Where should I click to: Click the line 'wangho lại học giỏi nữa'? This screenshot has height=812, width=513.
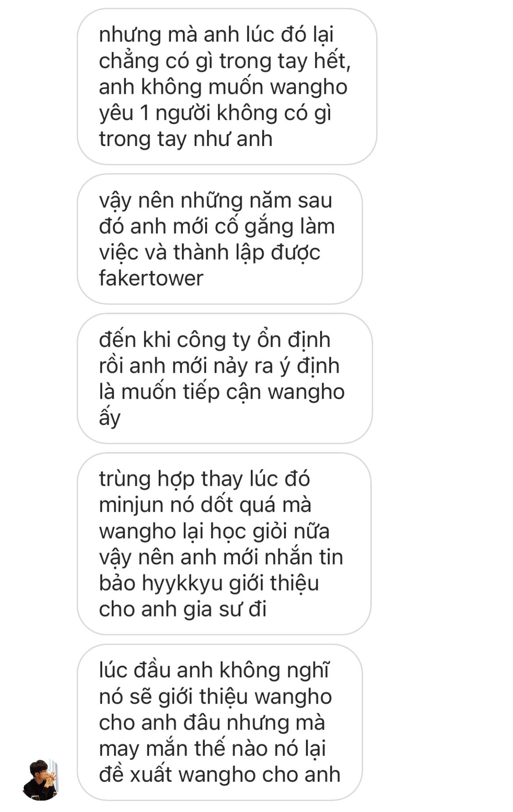[x=214, y=532]
